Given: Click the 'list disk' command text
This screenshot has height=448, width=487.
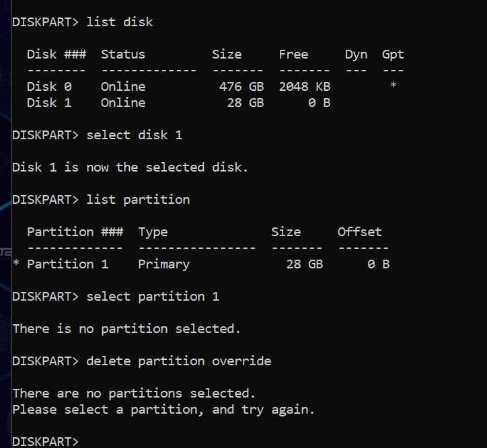Looking at the screenshot, I should [x=120, y=22].
